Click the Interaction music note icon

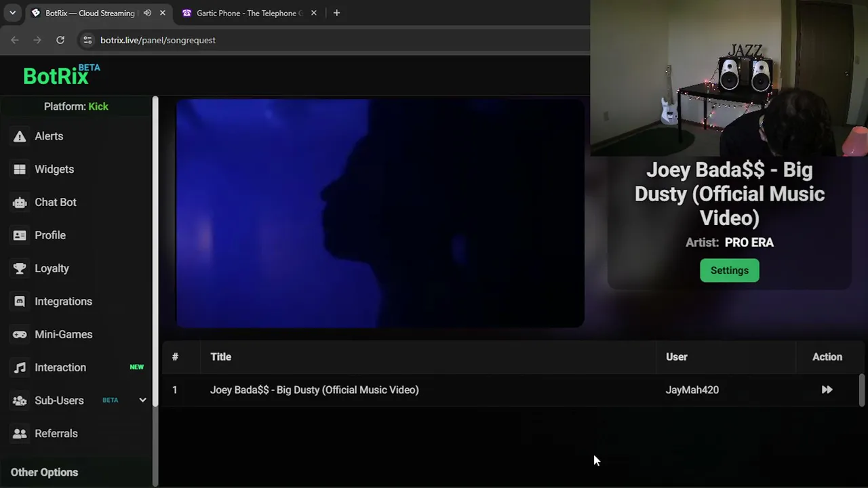pos(20,367)
